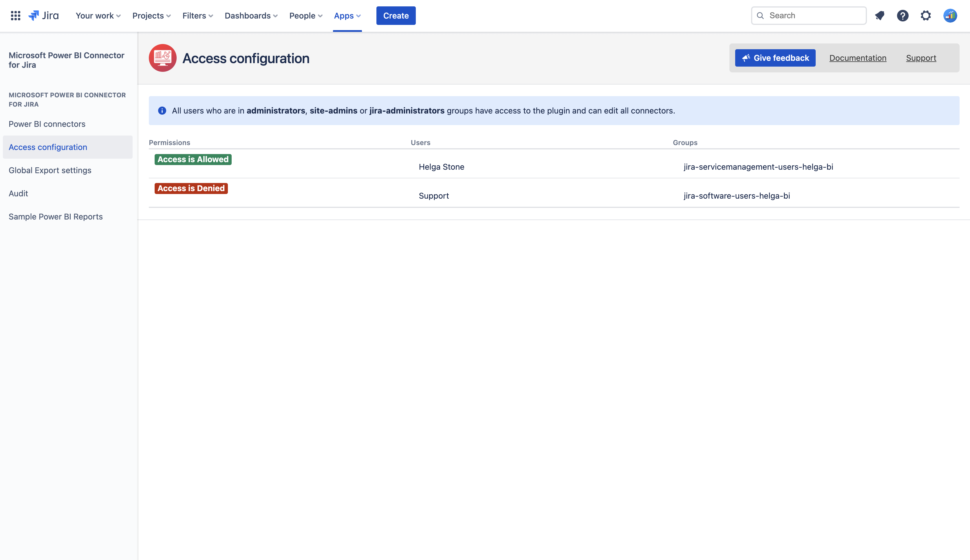Expand the Projects dropdown menu
Image resolution: width=970 pixels, height=560 pixels.
click(x=151, y=16)
